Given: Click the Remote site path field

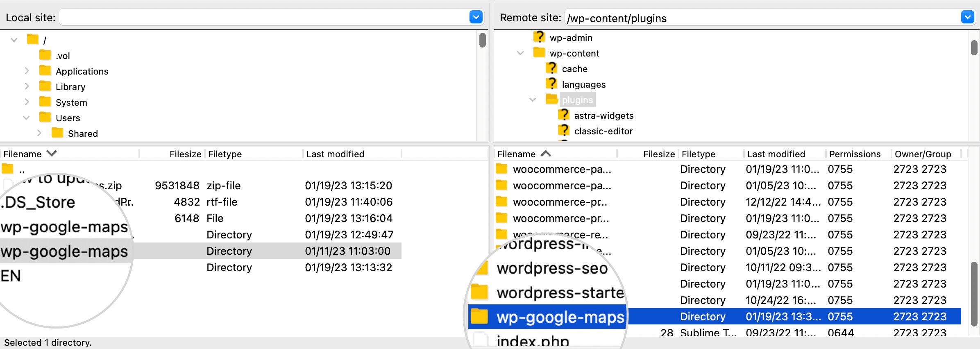Looking at the screenshot, I should coord(763,18).
